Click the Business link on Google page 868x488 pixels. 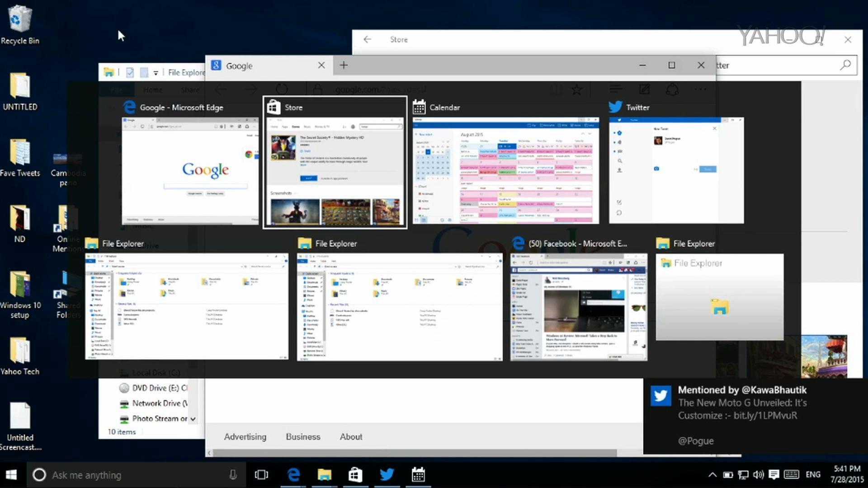[303, 436]
